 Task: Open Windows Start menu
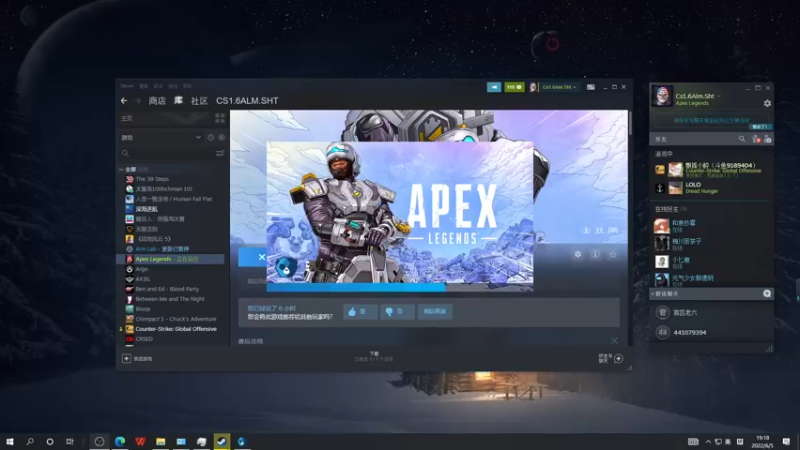(x=10, y=441)
